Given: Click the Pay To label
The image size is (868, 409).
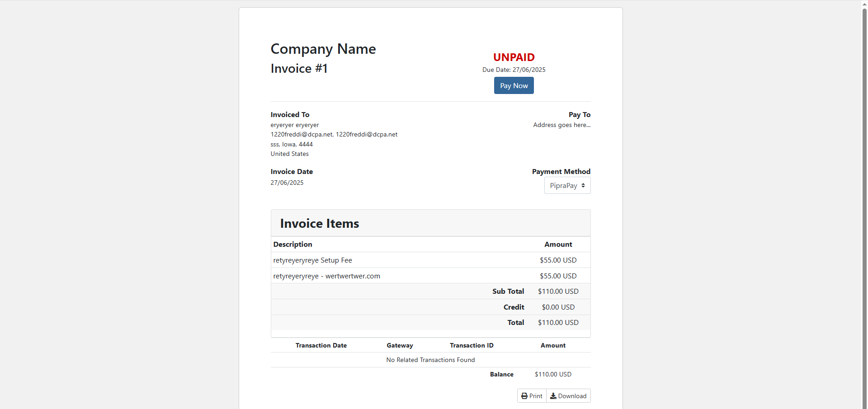Looking at the screenshot, I should 580,115.
